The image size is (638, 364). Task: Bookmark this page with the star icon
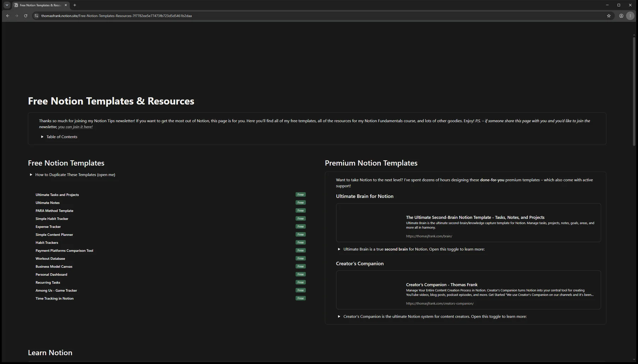pos(609,16)
